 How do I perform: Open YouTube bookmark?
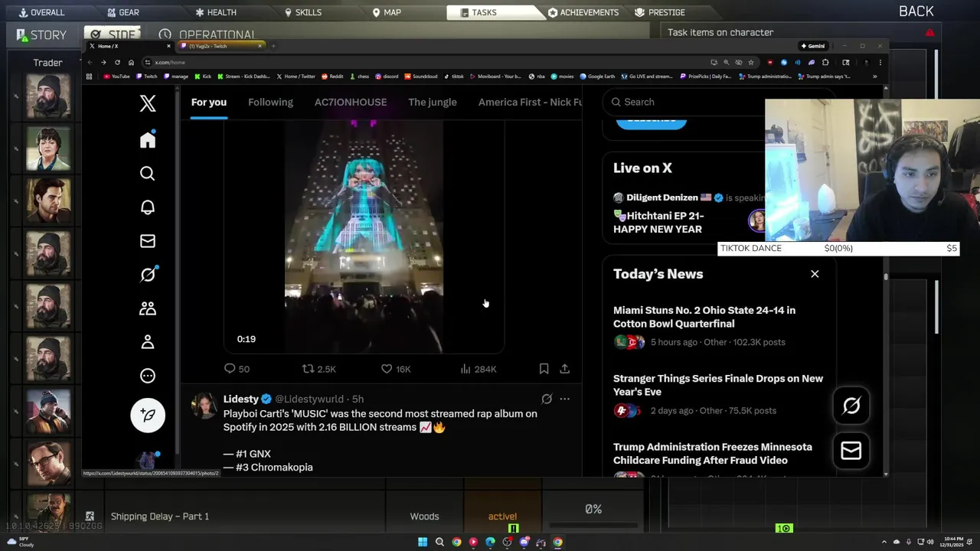pos(116,77)
